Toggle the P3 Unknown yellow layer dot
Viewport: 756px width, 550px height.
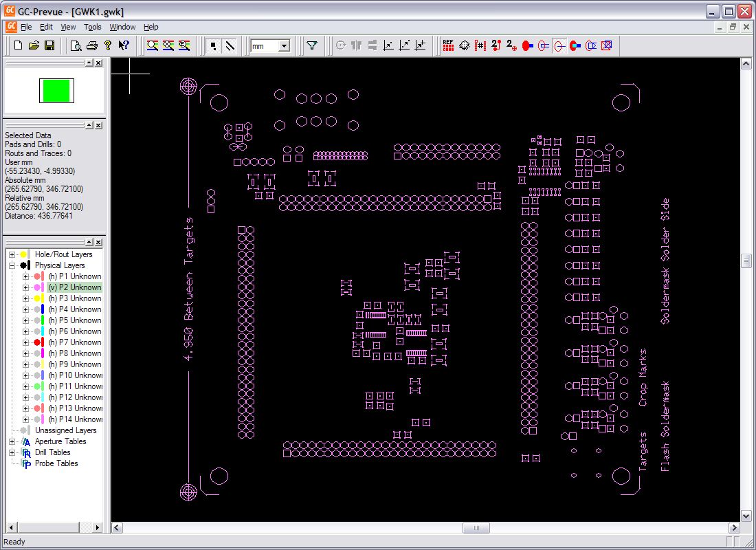[x=36, y=298]
